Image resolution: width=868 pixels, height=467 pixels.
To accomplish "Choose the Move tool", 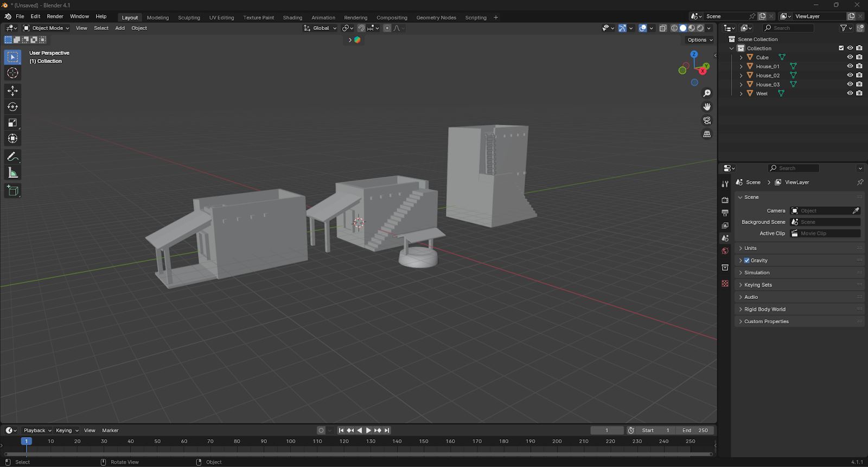I will pyautogui.click(x=12, y=91).
